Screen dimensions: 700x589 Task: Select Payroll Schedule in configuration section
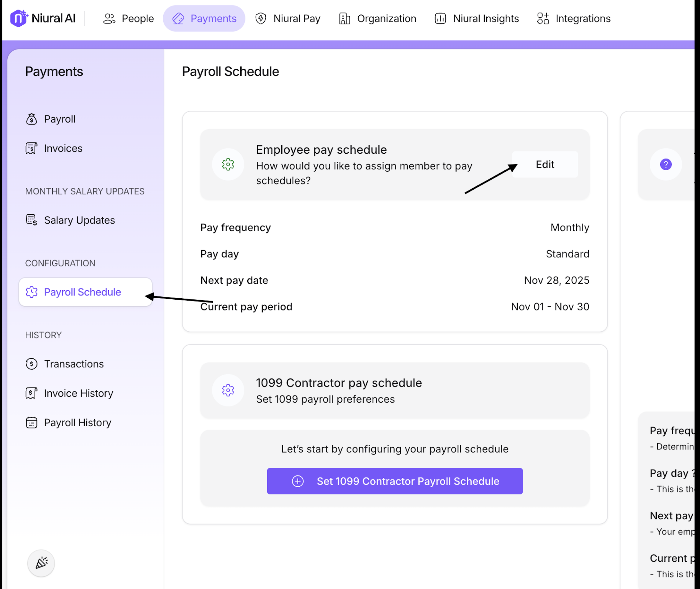tap(82, 292)
